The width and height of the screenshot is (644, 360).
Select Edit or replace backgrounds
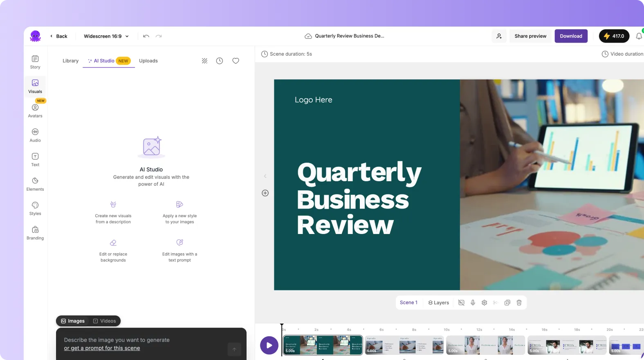click(113, 251)
